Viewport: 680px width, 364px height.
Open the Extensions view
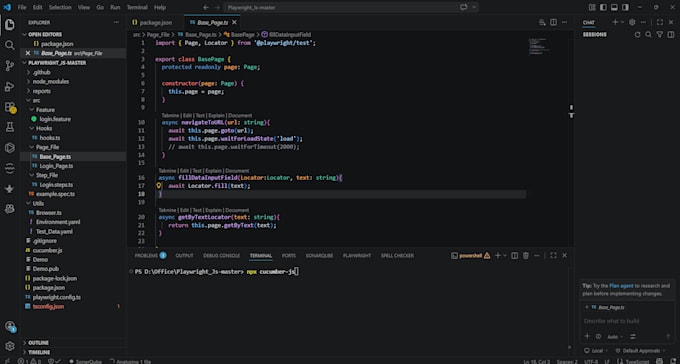pos(10,107)
